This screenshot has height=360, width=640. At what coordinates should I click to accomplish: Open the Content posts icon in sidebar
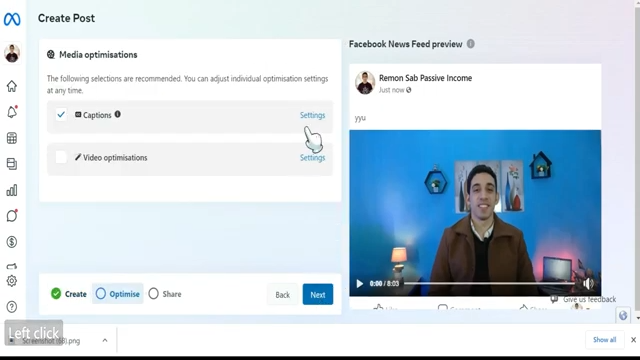tap(12, 164)
